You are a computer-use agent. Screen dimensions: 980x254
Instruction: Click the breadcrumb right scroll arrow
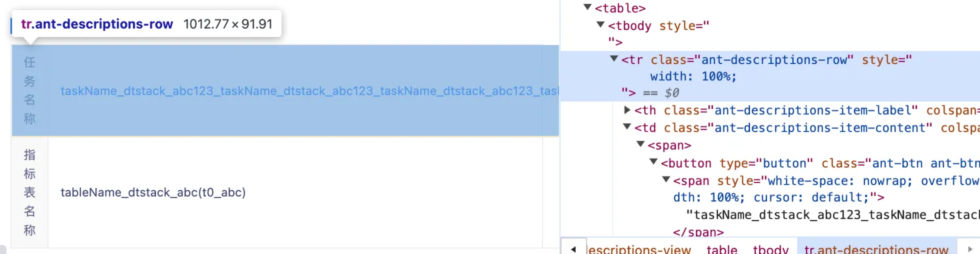click(x=970, y=249)
